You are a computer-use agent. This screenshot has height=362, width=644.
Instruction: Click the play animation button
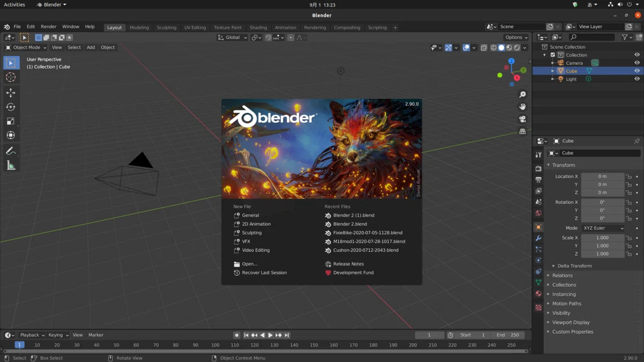point(270,335)
